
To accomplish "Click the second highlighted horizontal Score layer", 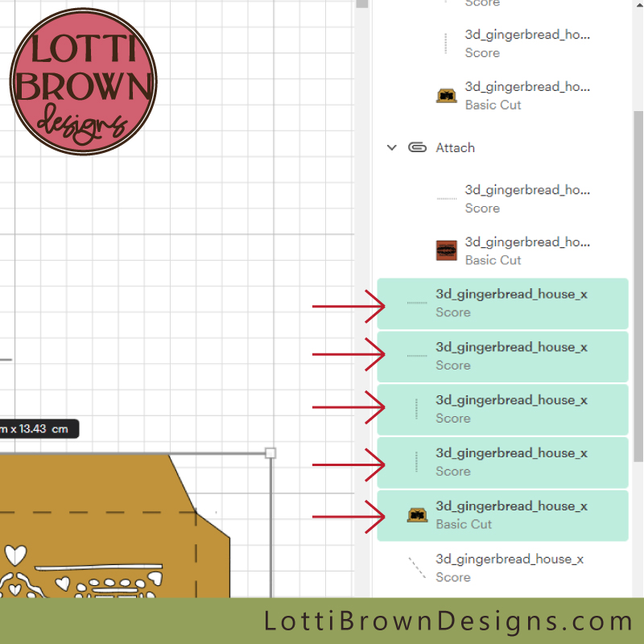I will (x=502, y=357).
